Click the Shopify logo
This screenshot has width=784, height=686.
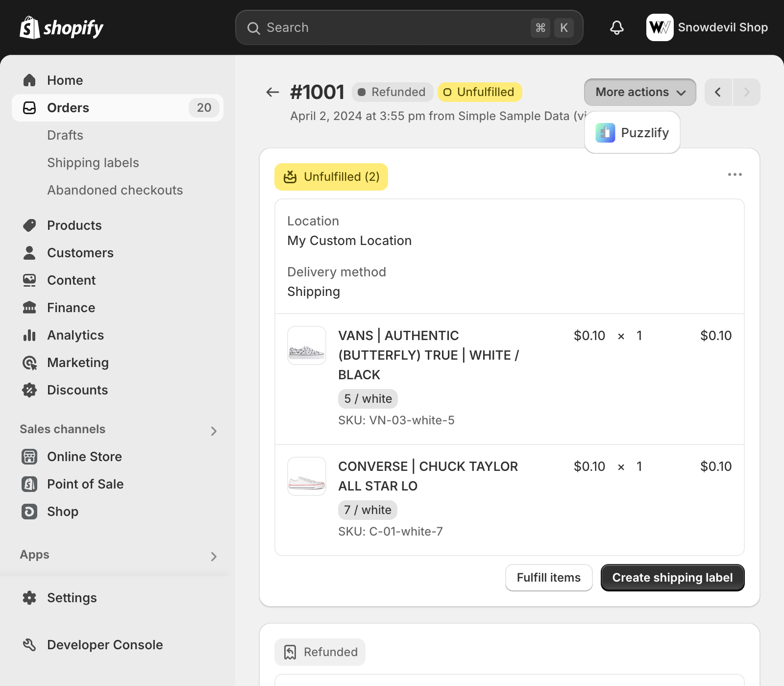62,28
